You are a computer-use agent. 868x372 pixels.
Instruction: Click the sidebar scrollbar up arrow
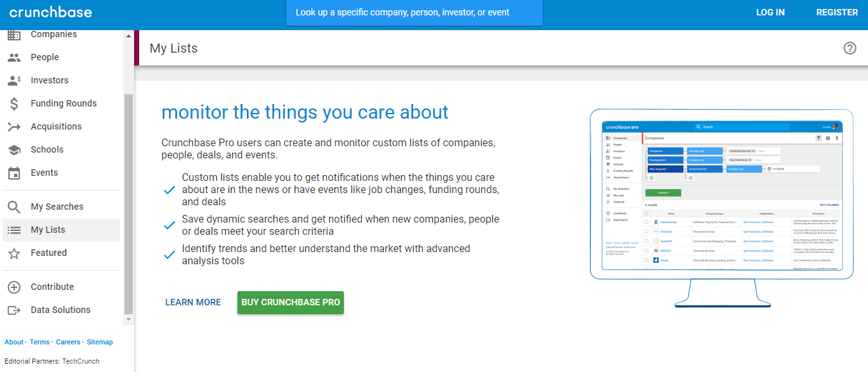point(128,36)
